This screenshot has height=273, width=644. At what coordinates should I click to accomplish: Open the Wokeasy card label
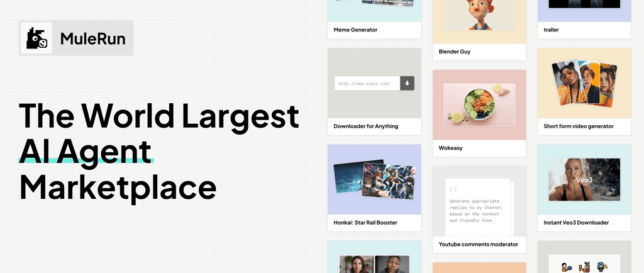coord(450,148)
